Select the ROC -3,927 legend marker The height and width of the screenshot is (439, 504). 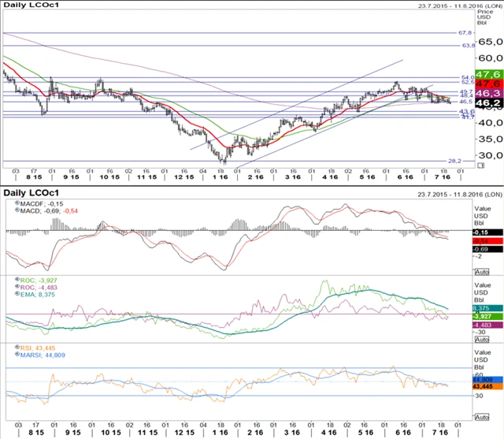click(x=9, y=280)
